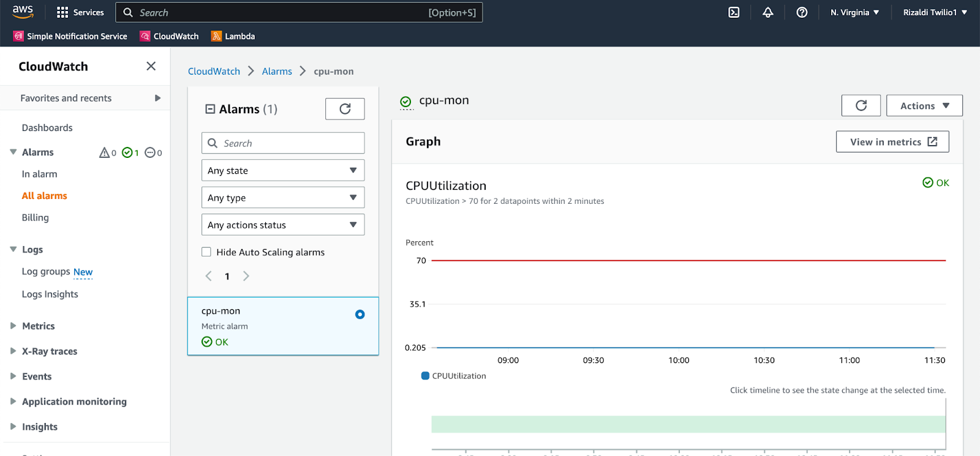Open the AWS home logo
The height and width of the screenshot is (456, 980).
[x=23, y=12]
